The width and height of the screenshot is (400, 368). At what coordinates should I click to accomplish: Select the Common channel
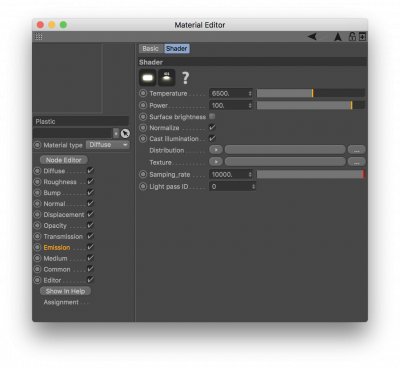57,269
